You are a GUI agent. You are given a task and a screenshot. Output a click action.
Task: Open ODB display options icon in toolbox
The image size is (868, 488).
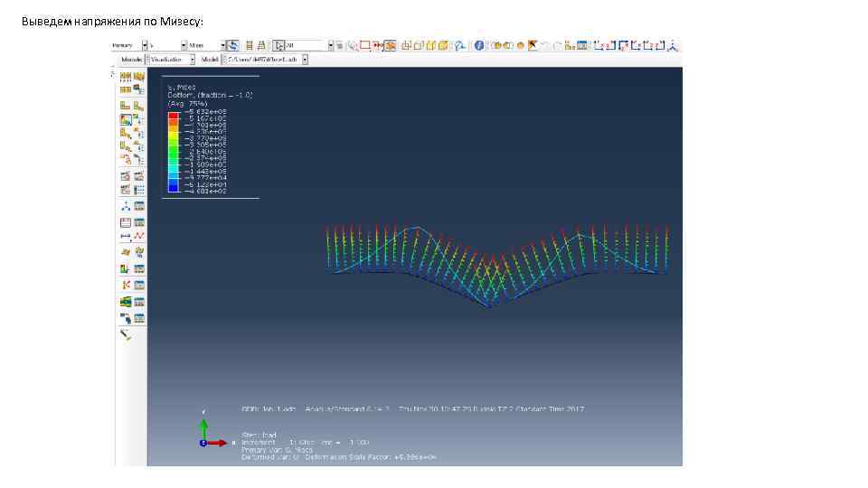[x=138, y=89]
